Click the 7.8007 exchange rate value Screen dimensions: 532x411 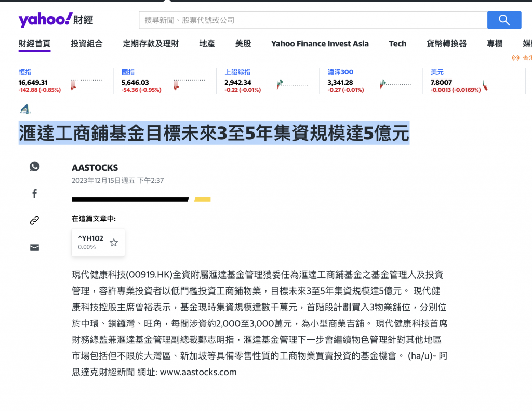[441, 83]
